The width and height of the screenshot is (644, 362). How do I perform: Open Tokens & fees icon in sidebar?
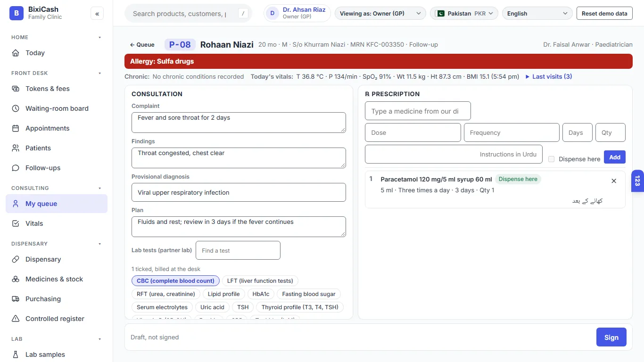[x=16, y=89]
